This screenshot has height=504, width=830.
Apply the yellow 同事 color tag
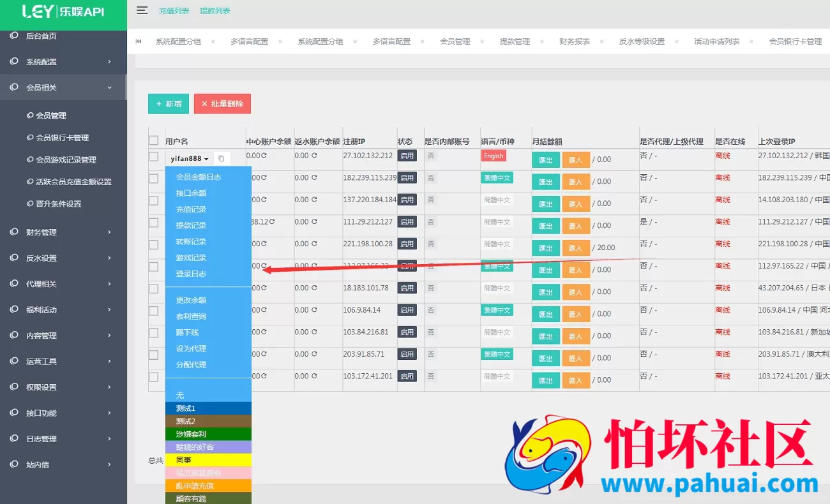click(x=208, y=460)
